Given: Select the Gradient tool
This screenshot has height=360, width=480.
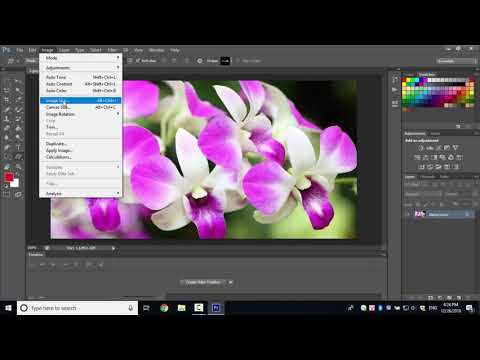Looking at the screenshot, I should coord(18,128).
